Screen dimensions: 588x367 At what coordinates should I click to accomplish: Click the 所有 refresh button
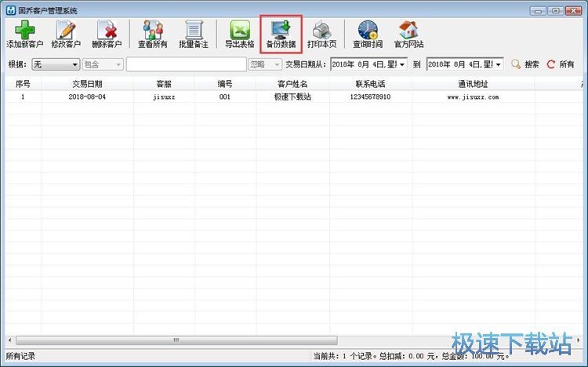coord(561,64)
